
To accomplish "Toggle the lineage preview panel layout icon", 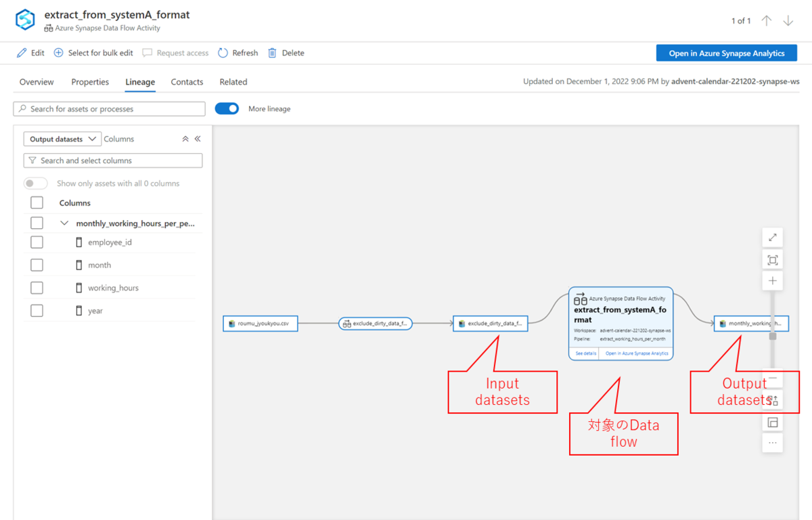I will click(773, 422).
